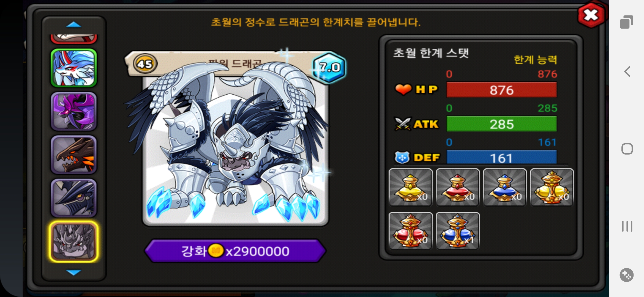Choose the dark blue armored dragon portrait
Image resolution: width=644 pixels, height=297 pixels.
pos(73,198)
